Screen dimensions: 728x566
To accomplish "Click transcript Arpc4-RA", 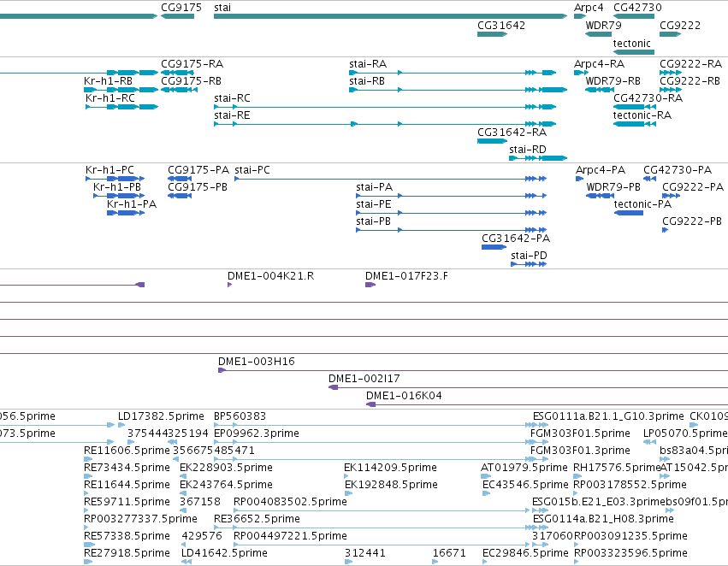I will tap(581, 73).
